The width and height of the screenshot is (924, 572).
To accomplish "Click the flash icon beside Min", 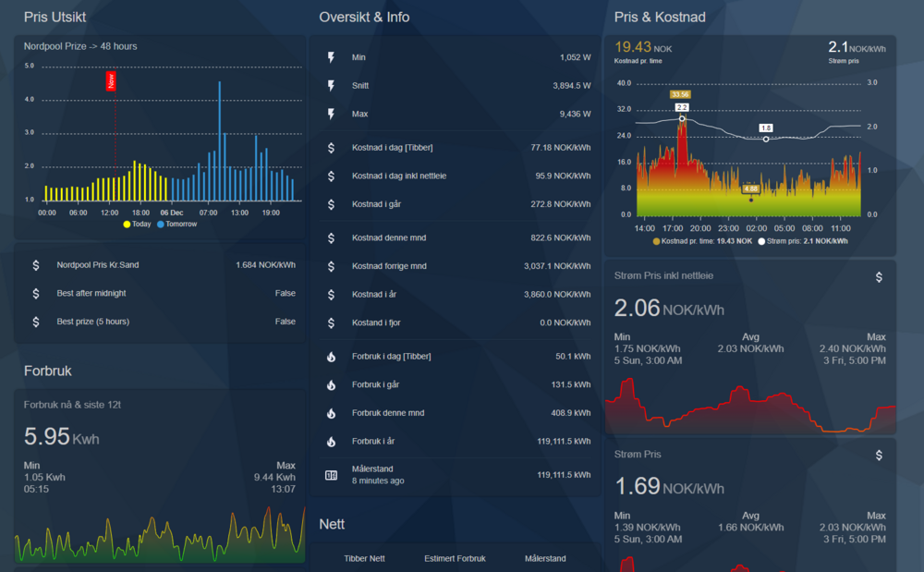I will [332, 57].
